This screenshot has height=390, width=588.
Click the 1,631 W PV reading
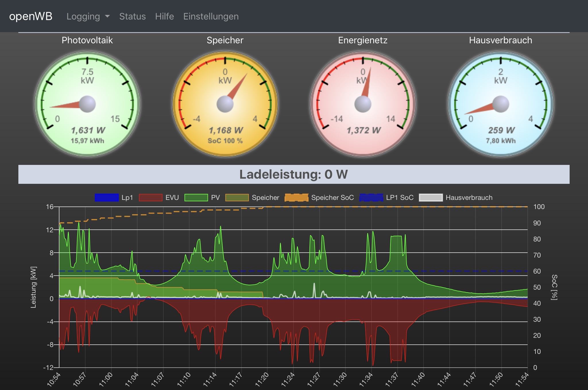coord(88,130)
